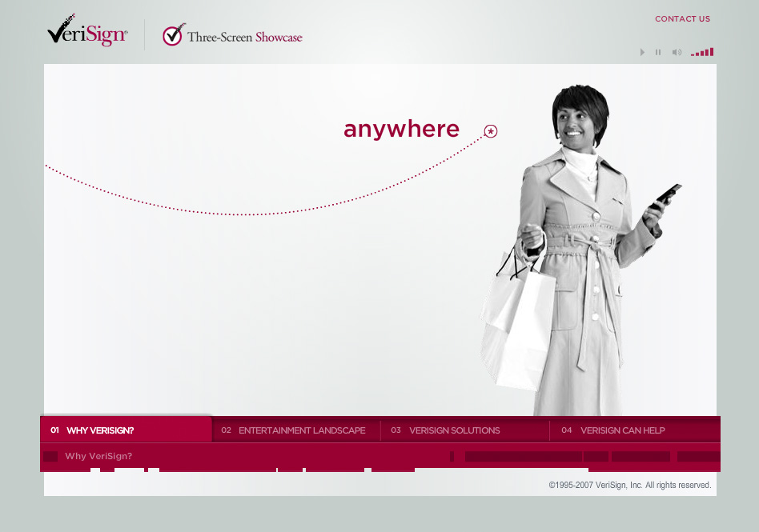The height and width of the screenshot is (532, 759).
Task: Click the copyright VeriSign, Inc. footer text
Action: pyautogui.click(x=629, y=485)
